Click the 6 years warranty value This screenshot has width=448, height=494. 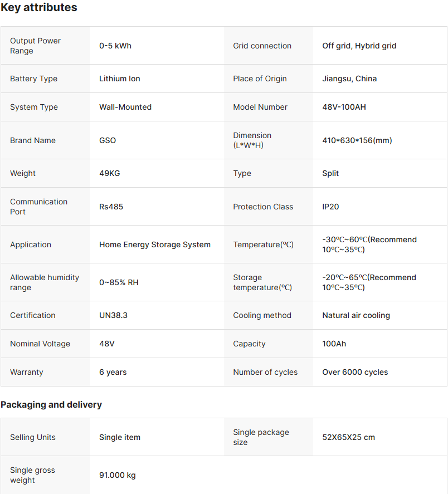click(113, 372)
